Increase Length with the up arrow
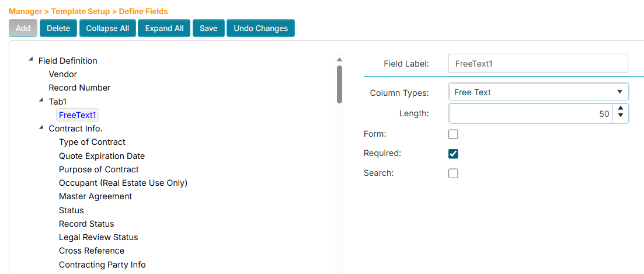Screen dimensions: 644x274 tap(620, 109)
